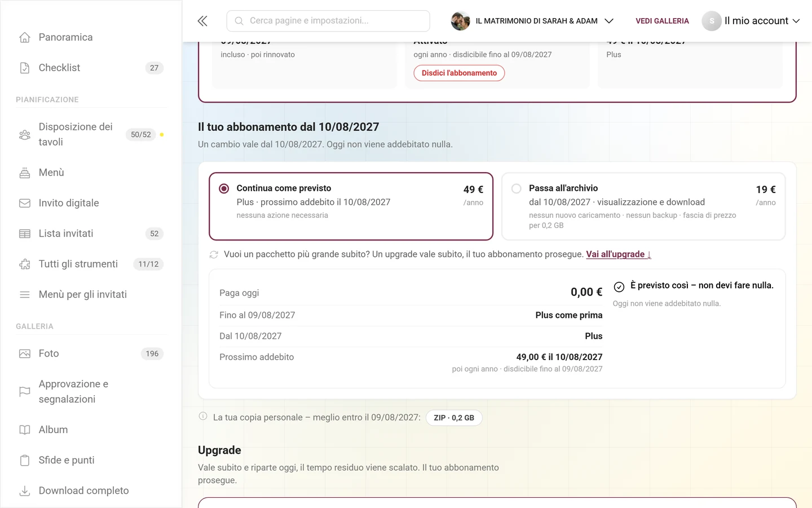Click the Invito digitale envelope icon
812x508 pixels.
click(x=25, y=203)
